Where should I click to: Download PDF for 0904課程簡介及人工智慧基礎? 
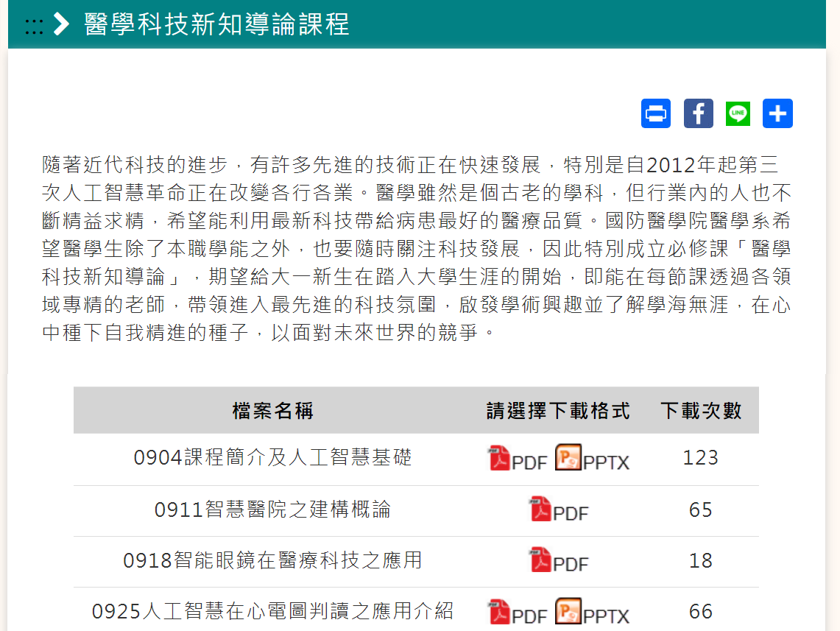[518, 459]
